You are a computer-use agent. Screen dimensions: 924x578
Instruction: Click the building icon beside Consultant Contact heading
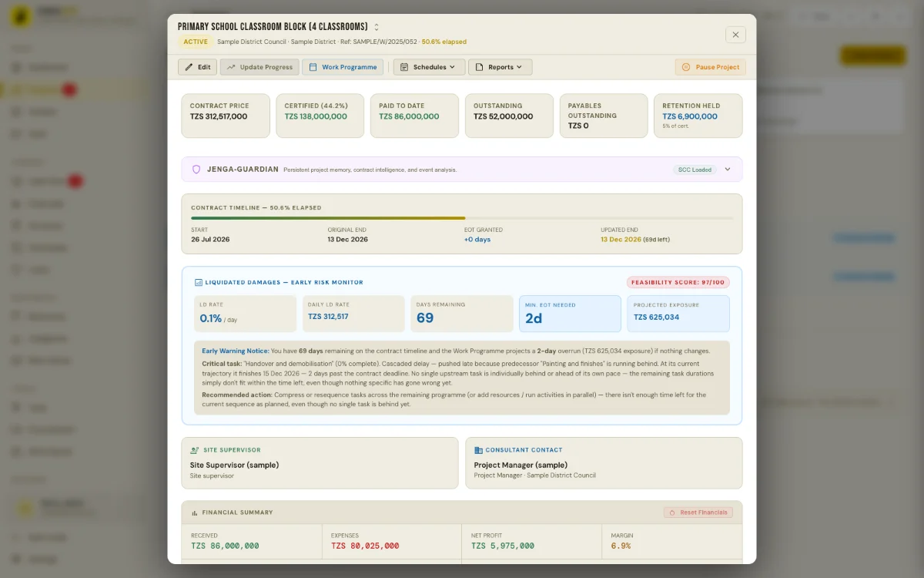[478, 450]
